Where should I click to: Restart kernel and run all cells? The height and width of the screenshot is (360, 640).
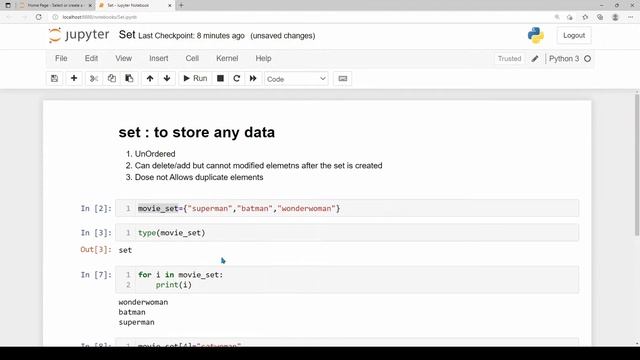coord(253,78)
